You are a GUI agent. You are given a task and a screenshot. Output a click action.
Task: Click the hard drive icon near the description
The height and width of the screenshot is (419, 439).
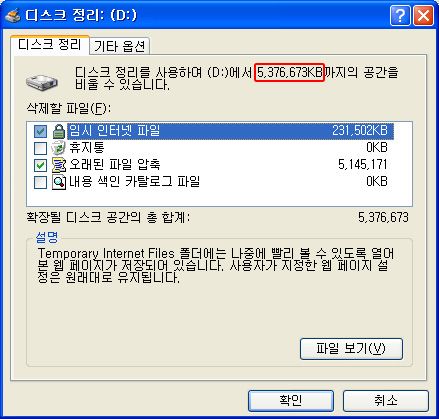pyautogui.click(x=42, y=82)
